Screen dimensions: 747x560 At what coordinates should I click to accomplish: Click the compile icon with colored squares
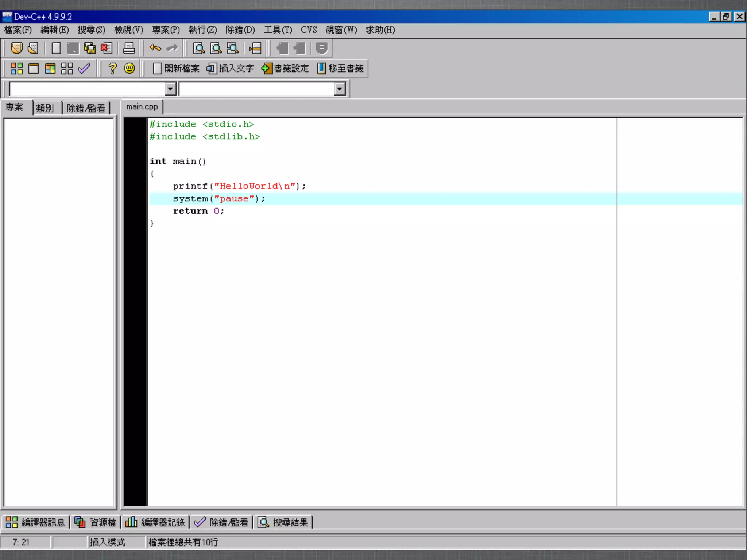tap(16, 69)
